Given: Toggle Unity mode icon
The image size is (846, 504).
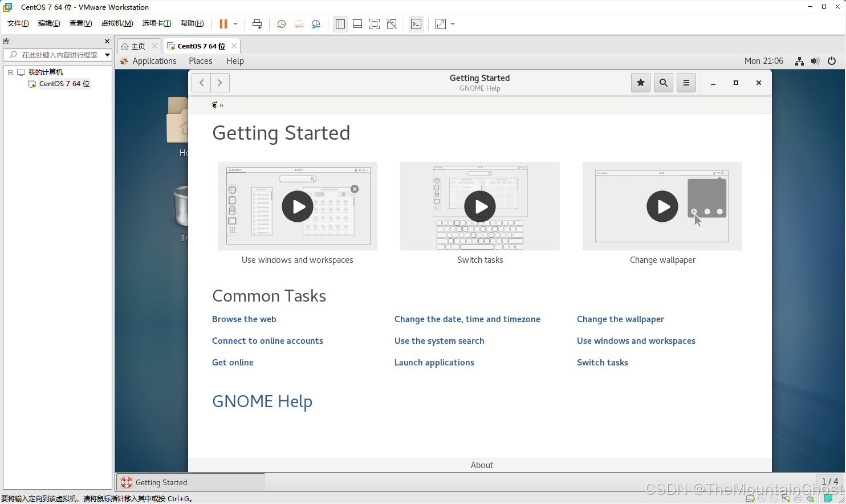Looking at the screenshot, I should [x=392, y=24].
